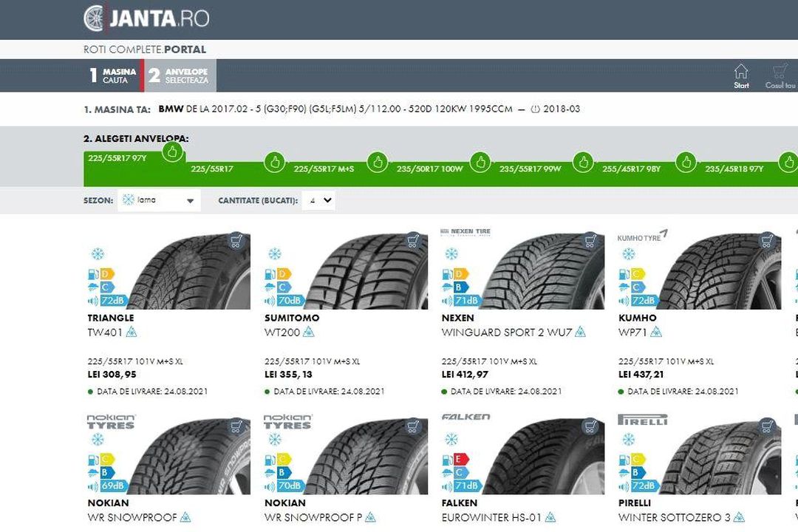Open Pirelli Winter Sottozero 3 product link
This screenshot has width=798, height=532.
674,517
